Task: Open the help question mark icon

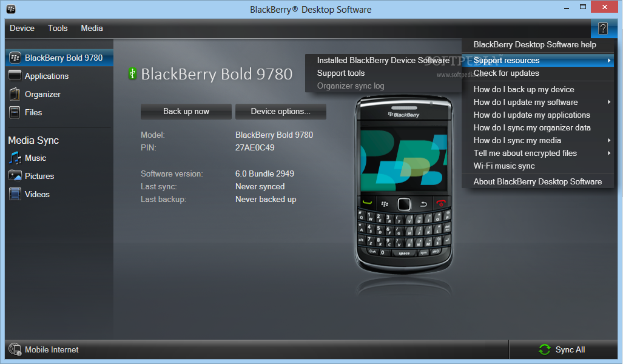Action: 603,29
